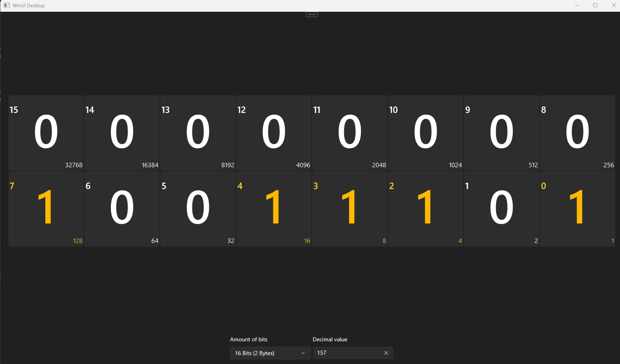The width and height of the screenshot is (620, 364).
Task: Toggle bit 9 tile worth 512
Action: (x=502, y=133)
